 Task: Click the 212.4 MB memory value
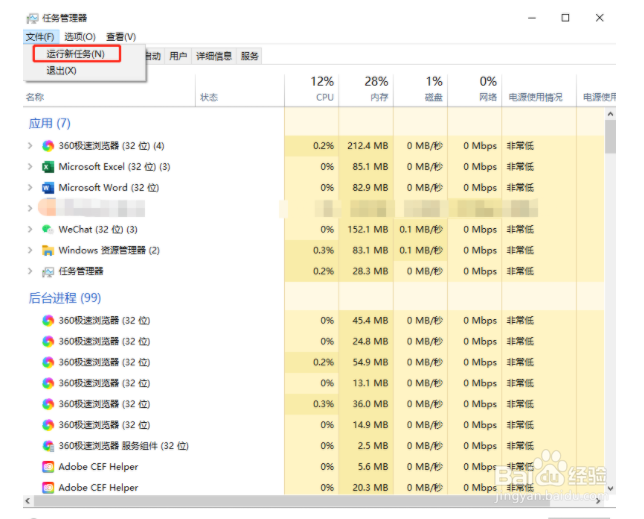coord(368,146)
